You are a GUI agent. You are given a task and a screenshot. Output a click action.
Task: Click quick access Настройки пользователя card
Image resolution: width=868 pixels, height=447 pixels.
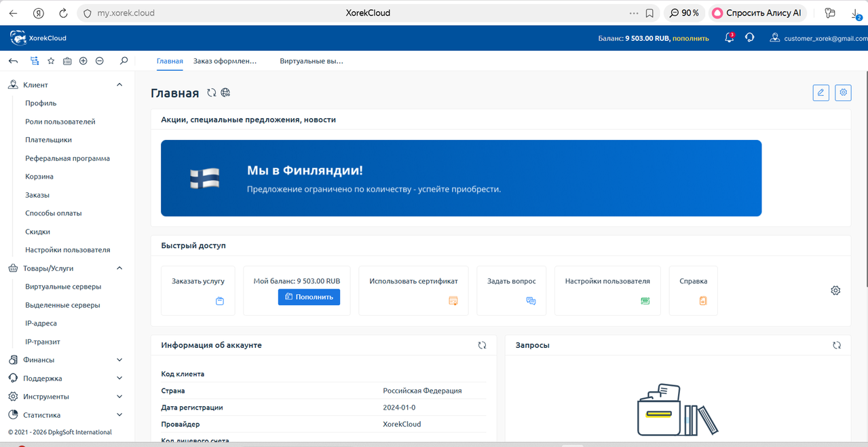click(607, 291)
